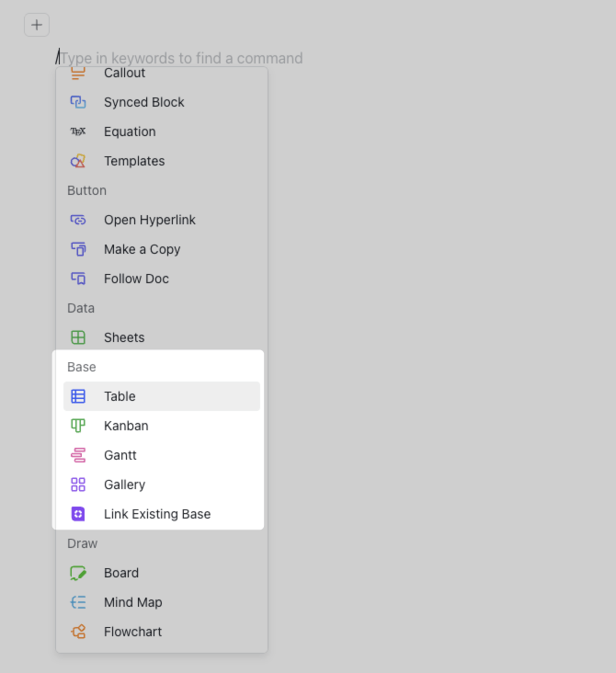The image size is (616, 673).
Task: Select the highlighted Table item
Action: pyautogui.click(x=162, y=396)
